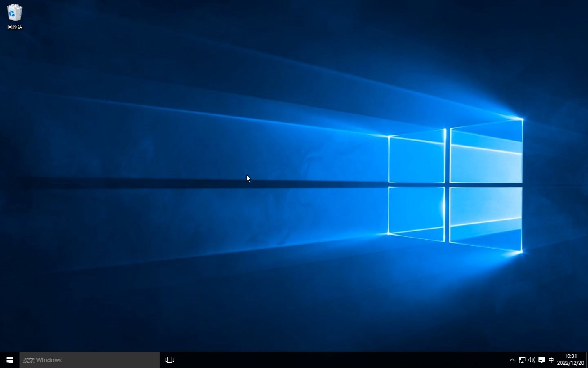588x368 pixels.
Task: Click the time 10:31 display
Action: 570,356
